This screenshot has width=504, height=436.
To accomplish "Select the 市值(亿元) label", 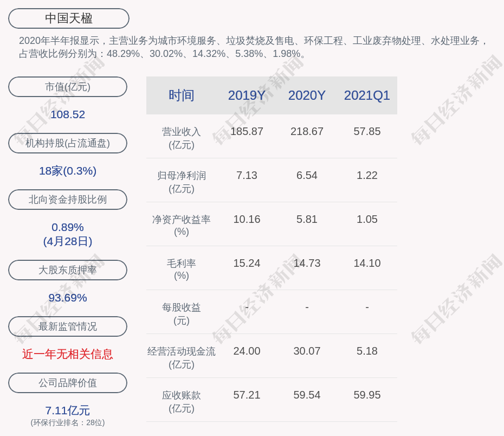I will coord(68,87).
